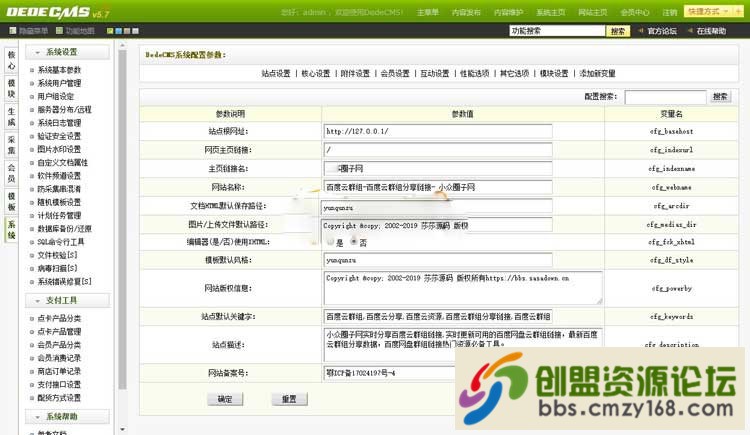The width and height of the screenshot is (750, 435).
Task: Open the 互动设置 config tab
Action: tap(435, 74)
